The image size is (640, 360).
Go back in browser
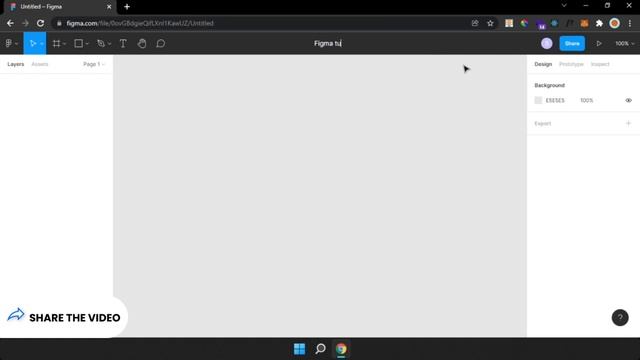point(10,23)
